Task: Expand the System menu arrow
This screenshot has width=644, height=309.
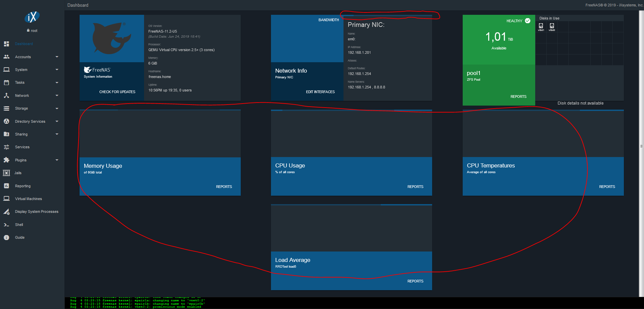Action: click(57, 70)
